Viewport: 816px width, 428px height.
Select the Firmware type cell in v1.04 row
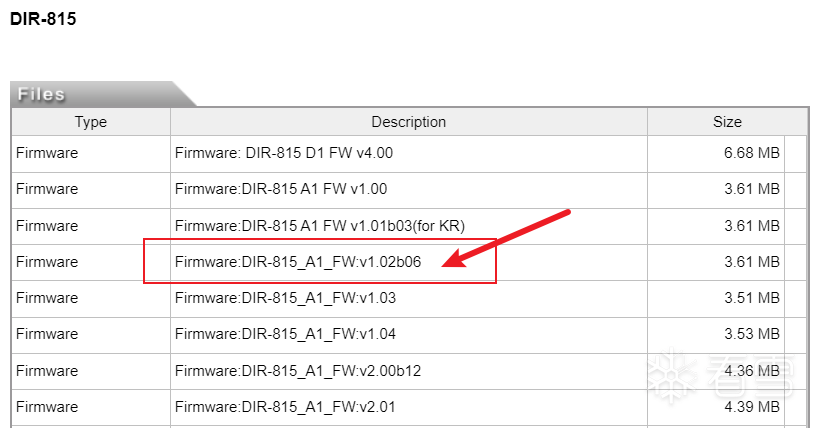click(x=47, y=334)
